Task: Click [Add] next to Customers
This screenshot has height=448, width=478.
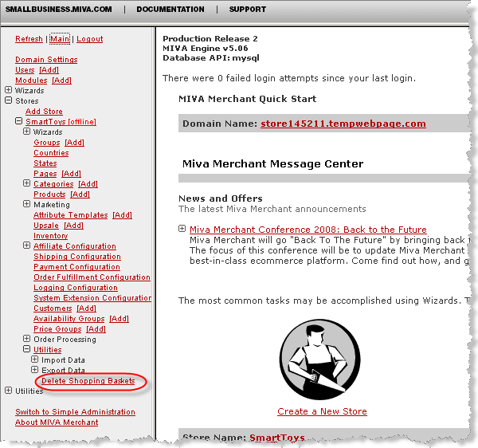Action: pos(86,308)
